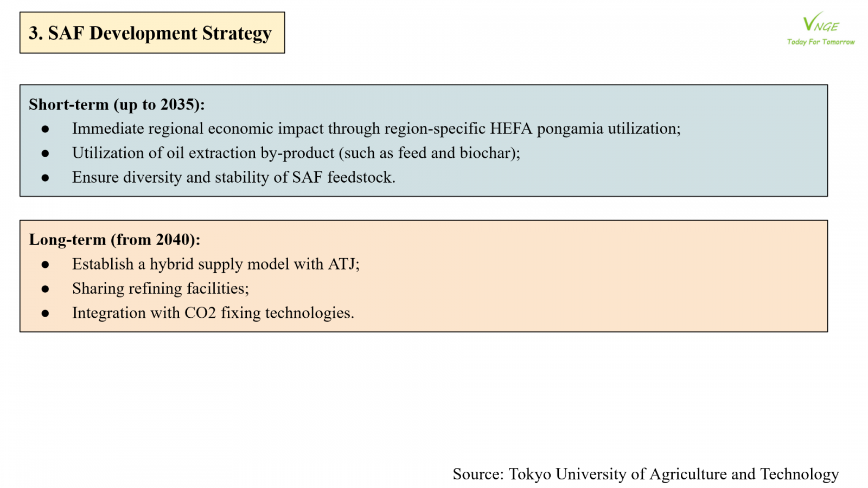
Task: Click the SAF Development Strategy title box
Action: tap(152, 33)
